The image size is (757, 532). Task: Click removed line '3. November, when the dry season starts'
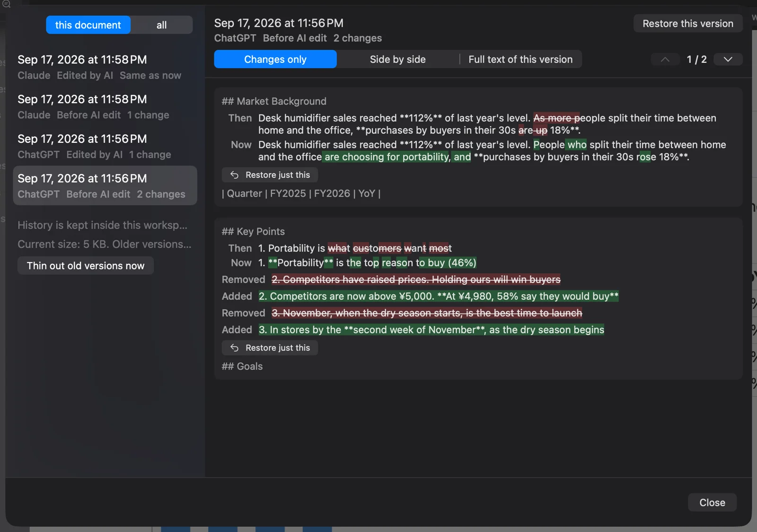427,313
